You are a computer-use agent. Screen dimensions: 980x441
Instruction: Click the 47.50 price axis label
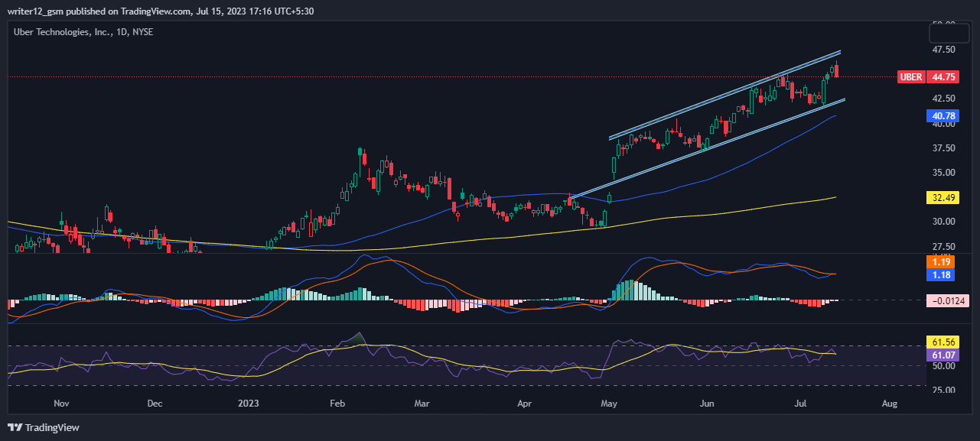point(943,50)
